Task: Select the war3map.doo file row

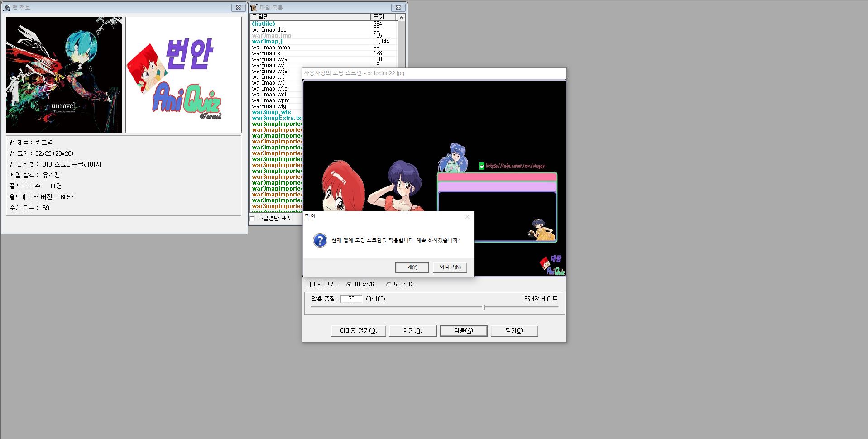Action: [324, 30]
